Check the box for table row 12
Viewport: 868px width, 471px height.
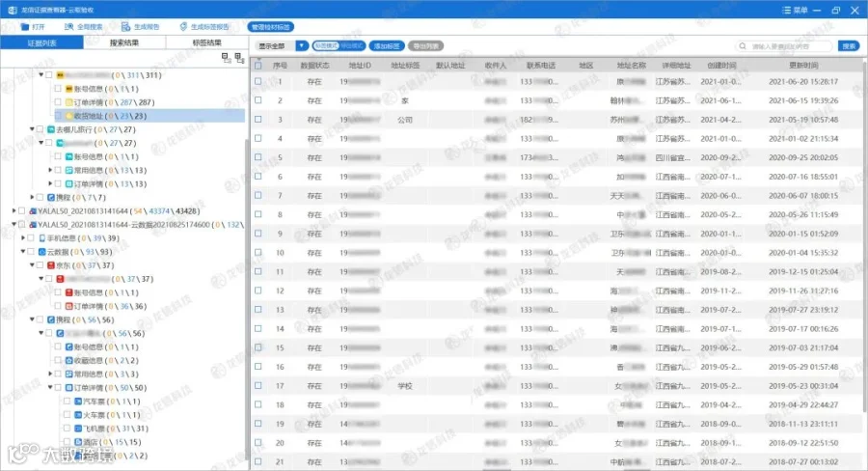[258, 291]
